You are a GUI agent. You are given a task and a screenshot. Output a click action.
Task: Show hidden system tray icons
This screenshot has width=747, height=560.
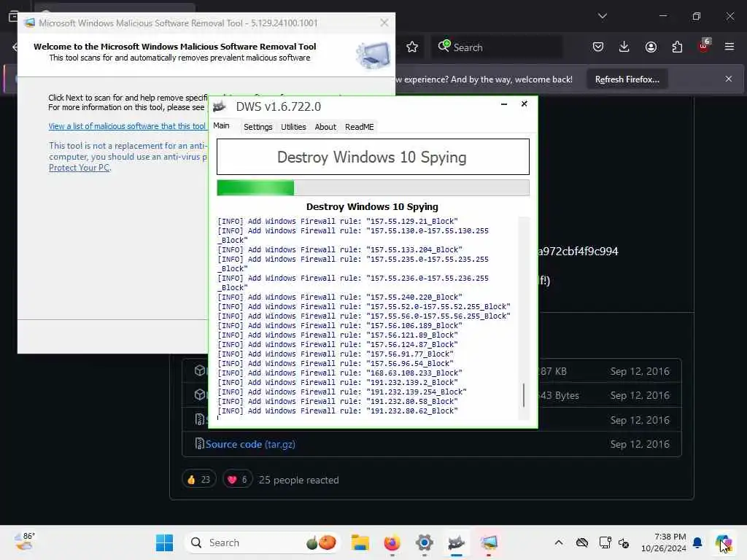pyautogui.click(x=558, y=542)
